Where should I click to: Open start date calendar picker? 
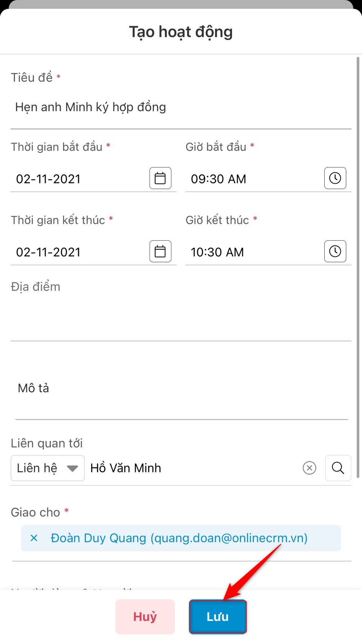pyautogui.click(x=160, y=178)
